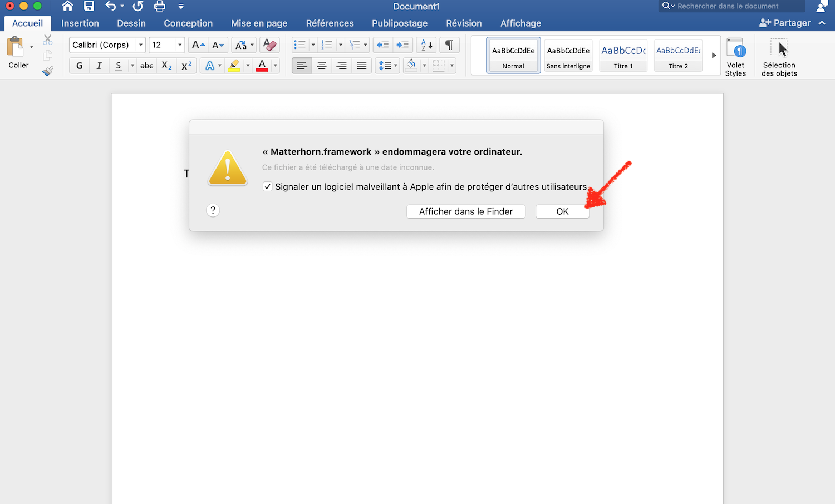The image size is (835, 504).
Task: Switch to the Dessin tab
Action: tap(131, 23)
